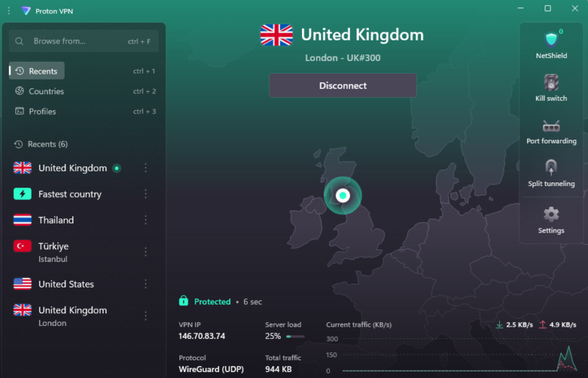
Task: Click the download speed arrow icon
Action: (x=499, y=325)
